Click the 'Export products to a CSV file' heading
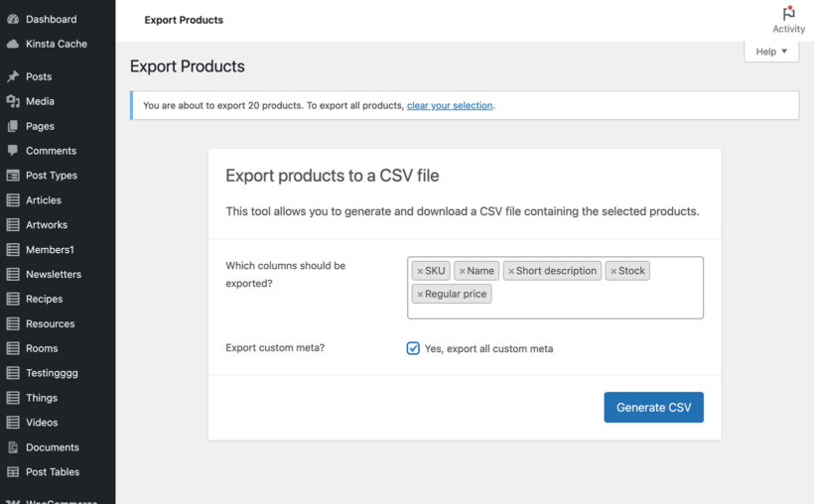Screen dimensions: 814x504 (333, 176)
